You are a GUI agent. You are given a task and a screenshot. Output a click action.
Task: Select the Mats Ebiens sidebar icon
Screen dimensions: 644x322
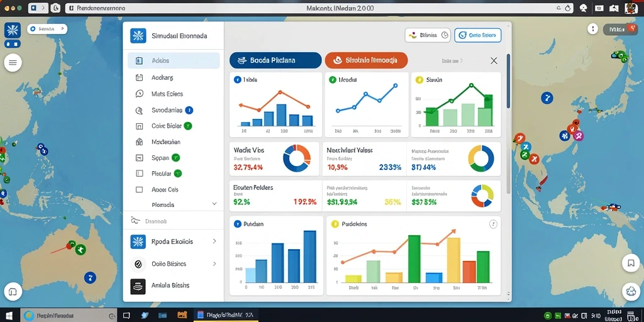pyautogui.click(x=139, y=94)
